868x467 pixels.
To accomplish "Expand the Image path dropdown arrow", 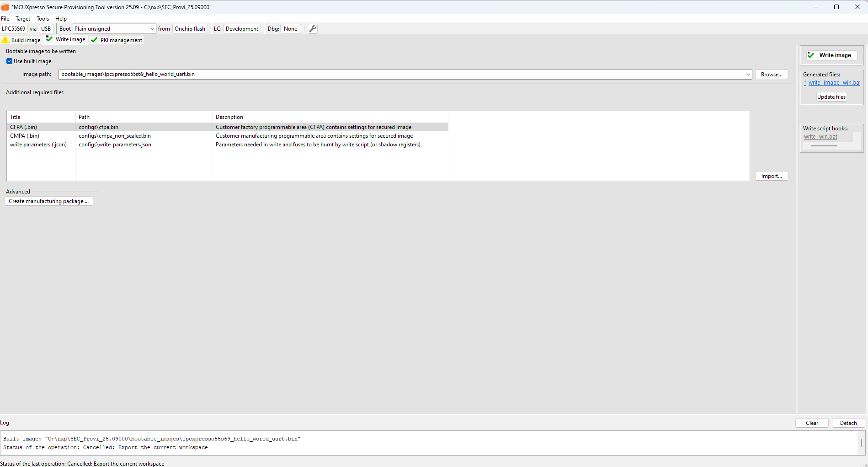I will (x=748, y=75).
